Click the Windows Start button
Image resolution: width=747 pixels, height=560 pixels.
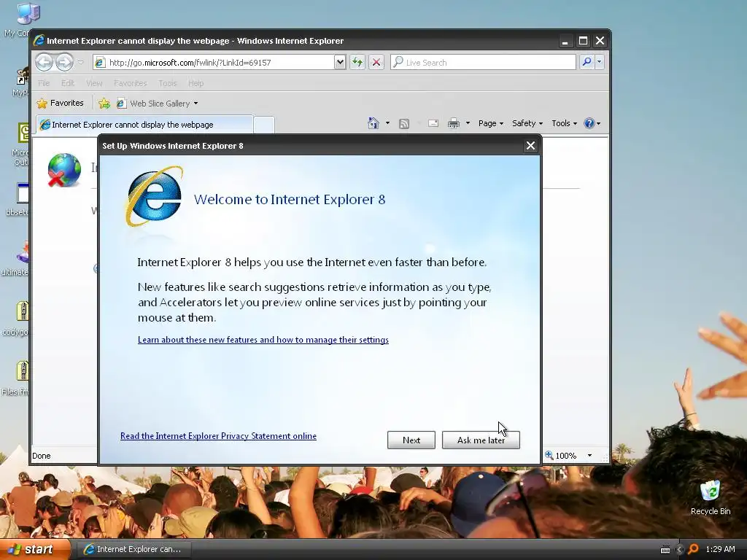(x=35, y=550)
